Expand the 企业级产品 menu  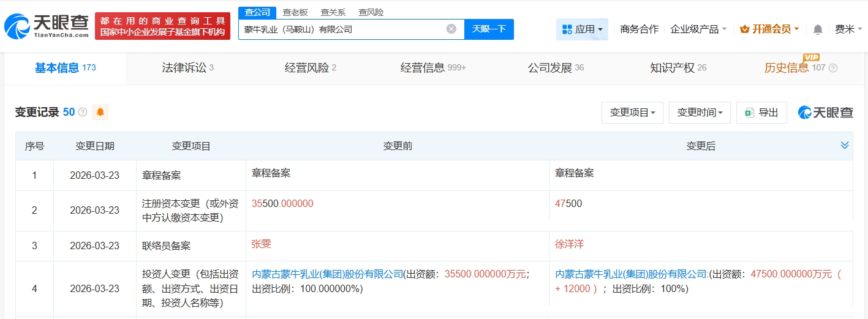tap(698, 29)
